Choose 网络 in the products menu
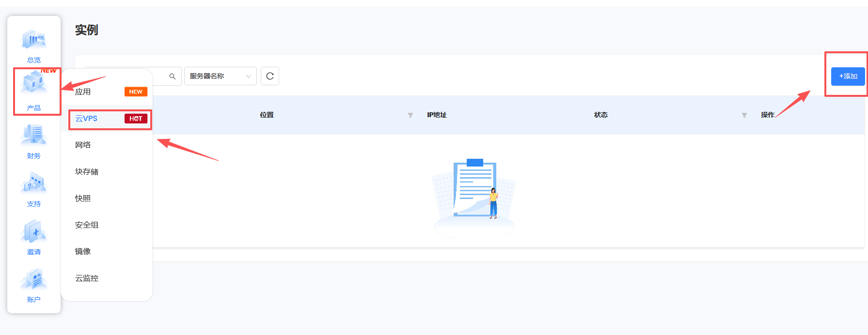 pyautogui.click(x=83, y=145)
